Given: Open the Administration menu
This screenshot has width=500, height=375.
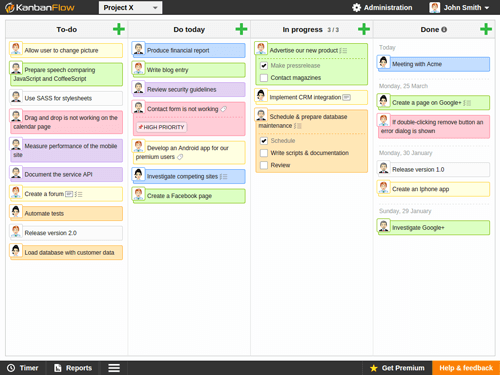Looking at the screenshot, I should pos(382,7).
